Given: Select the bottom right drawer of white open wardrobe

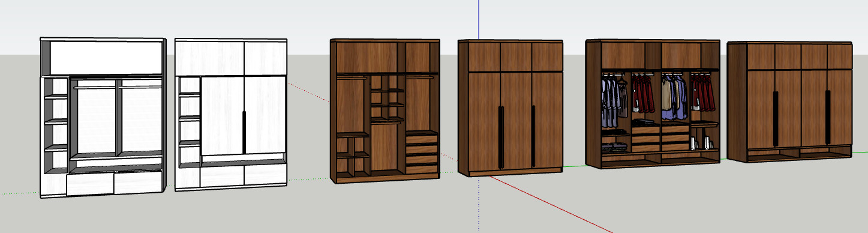Looking at the screenshot, I should tap(138, 181).
